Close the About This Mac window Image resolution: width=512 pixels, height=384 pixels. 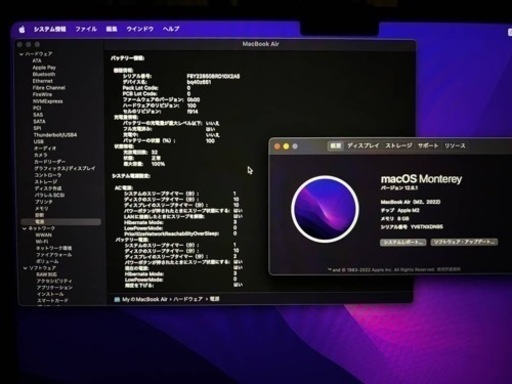[277, 146]
